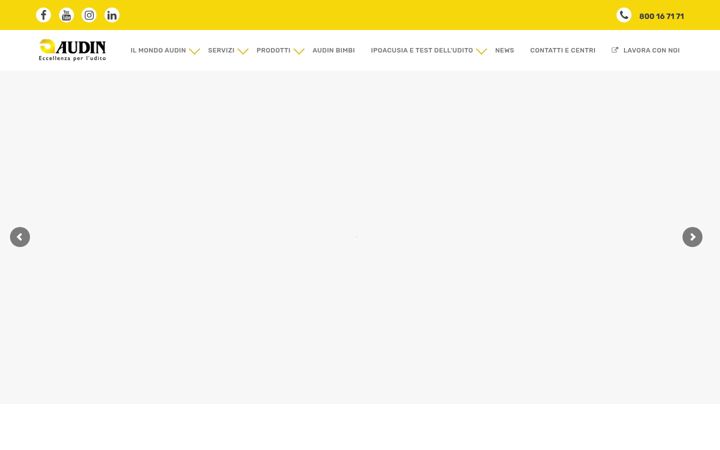Visit Contatti e Centri page
The image size is (720, 450).
(x=562, y=51)
